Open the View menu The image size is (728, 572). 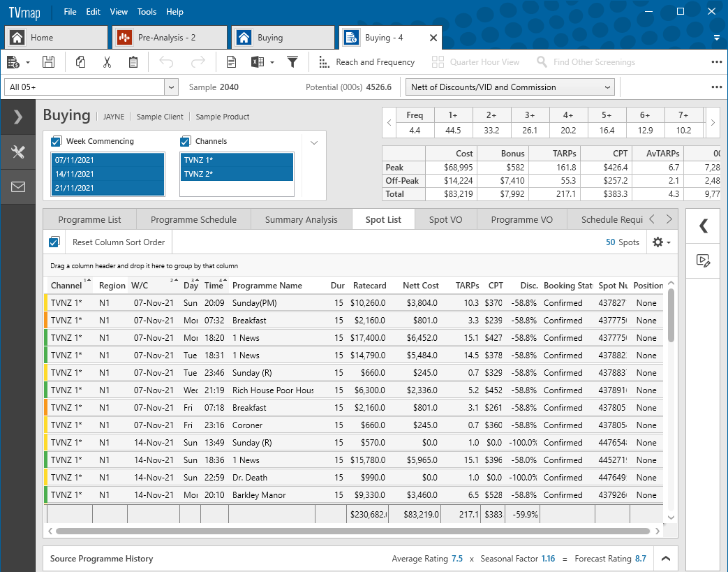click(119, 12)
